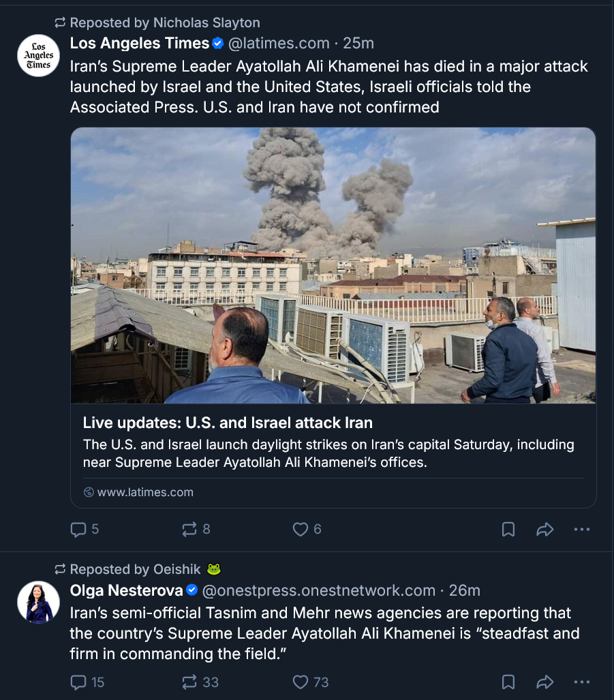Open Nicholas Slayton's profile from repost label
Image resolution: width=614 pixels, height=700 pixels.
click(x=206, y=22)
